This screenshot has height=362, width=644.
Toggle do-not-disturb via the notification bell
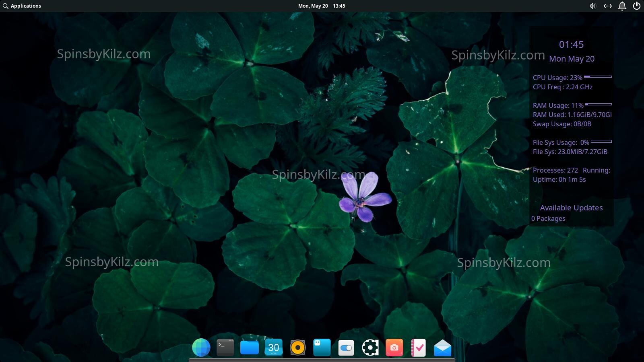[622, 6]
